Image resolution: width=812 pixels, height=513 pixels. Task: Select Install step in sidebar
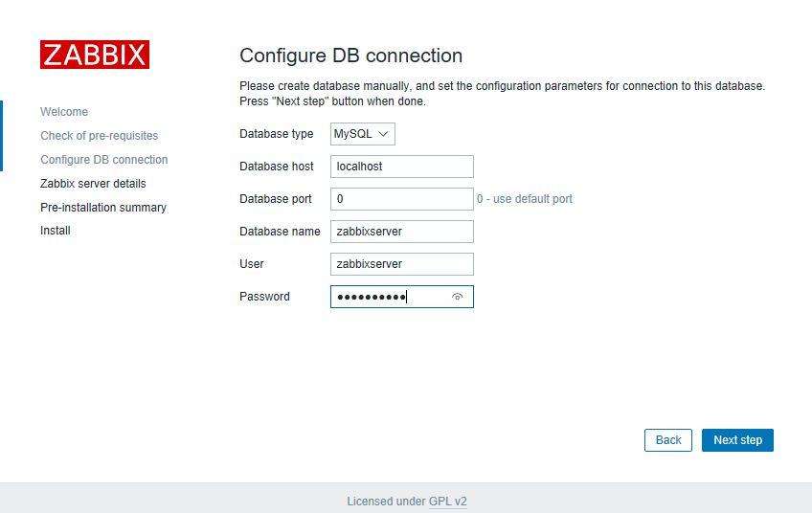click(56, 231)
